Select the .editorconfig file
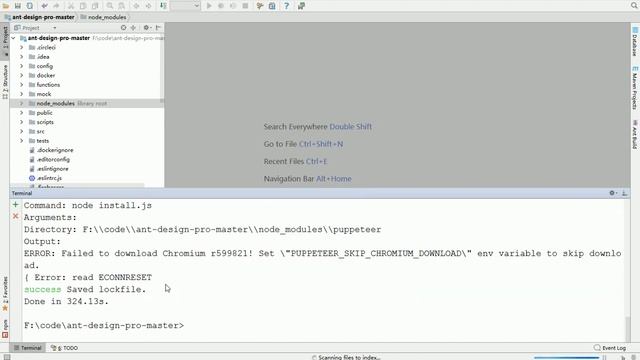 pyautogui.click(x=53, y=160)
